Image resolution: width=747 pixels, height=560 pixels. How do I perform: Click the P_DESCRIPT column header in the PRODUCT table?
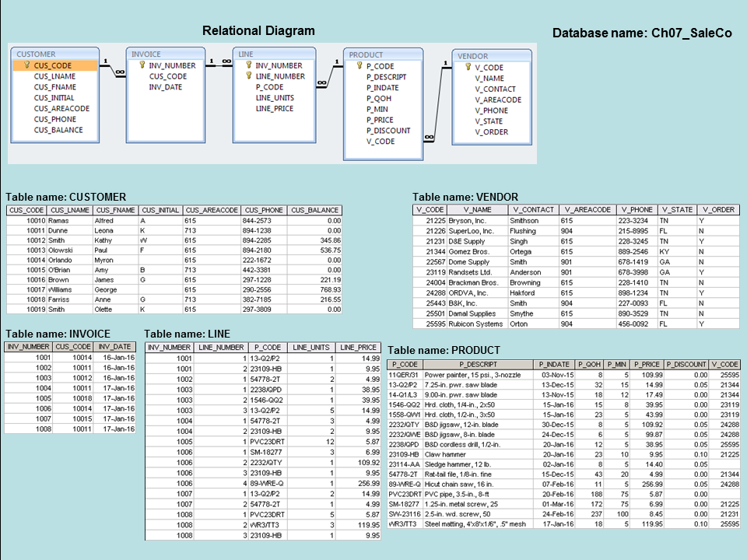[478, 364]
